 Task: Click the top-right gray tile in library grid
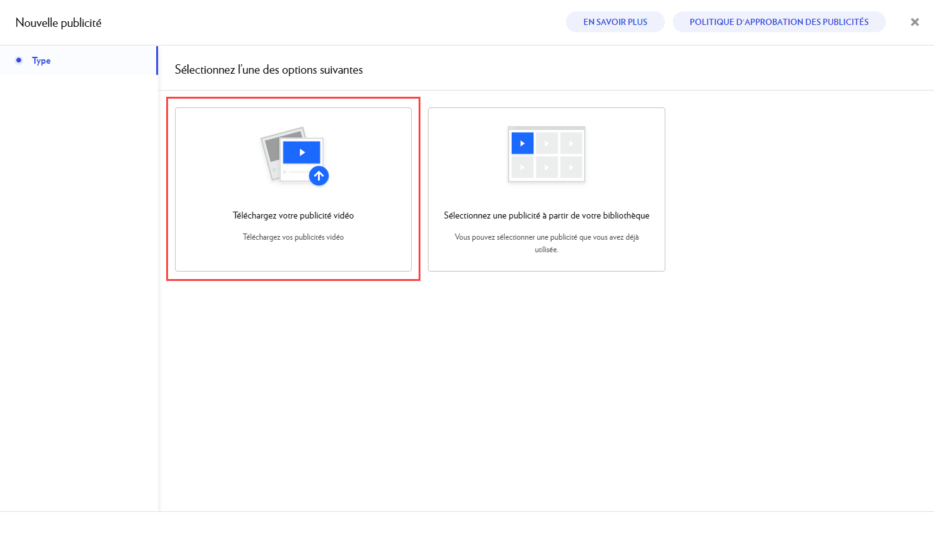tap(571, 143)
